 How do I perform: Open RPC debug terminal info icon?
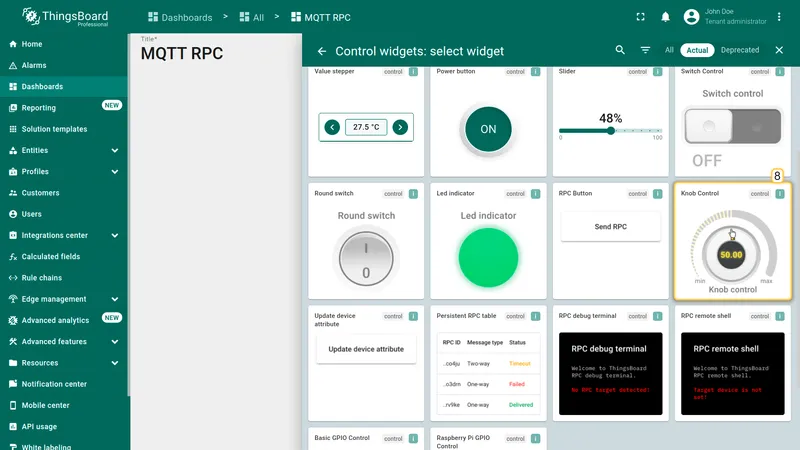(657, 316)
